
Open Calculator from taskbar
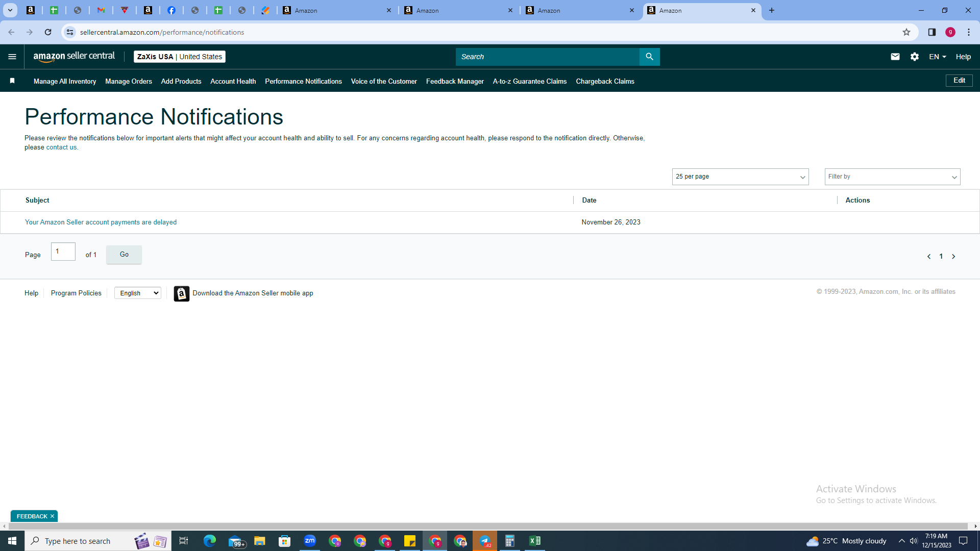[x=510, y=541]
